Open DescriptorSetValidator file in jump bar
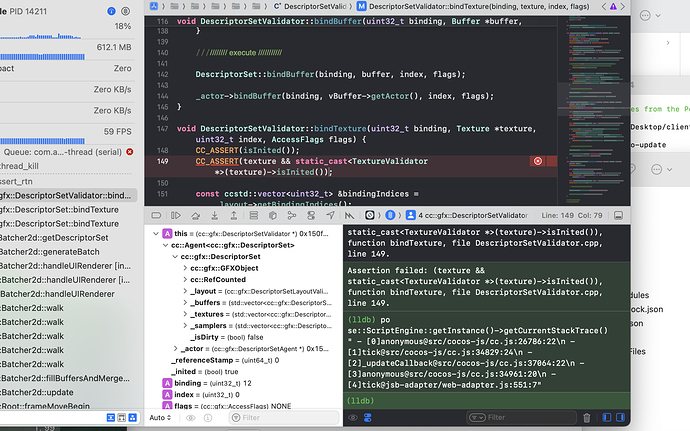 (x=310, y=6)
